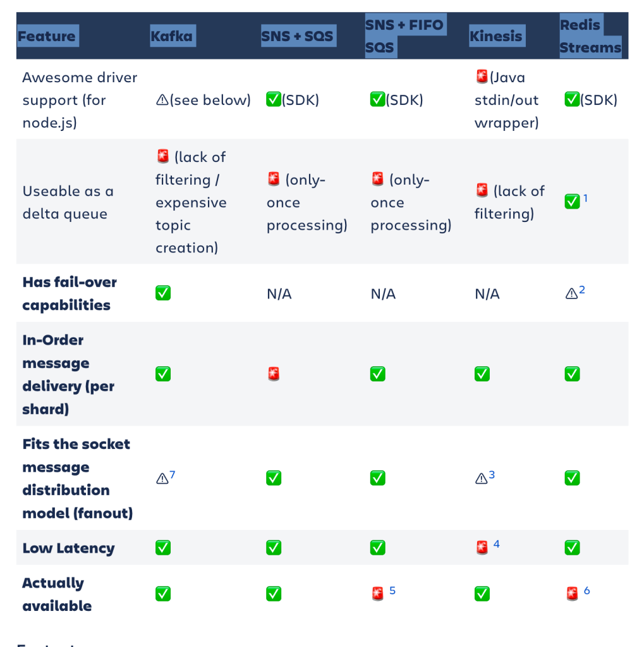Click the Kafka fanout warning triangle icon
The height and width of the screenshot is (647, 644).
(162, 479)
